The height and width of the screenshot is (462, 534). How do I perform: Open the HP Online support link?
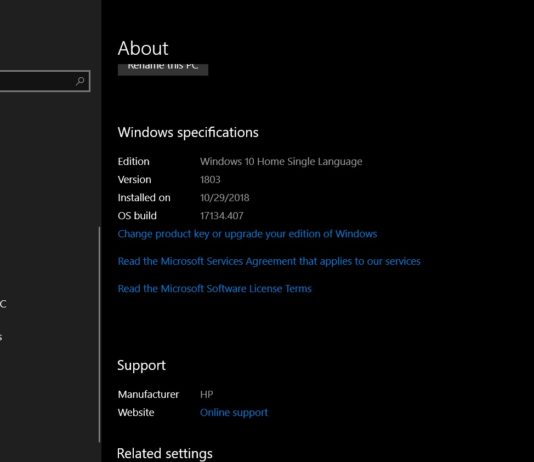click(x=234, y=412)
